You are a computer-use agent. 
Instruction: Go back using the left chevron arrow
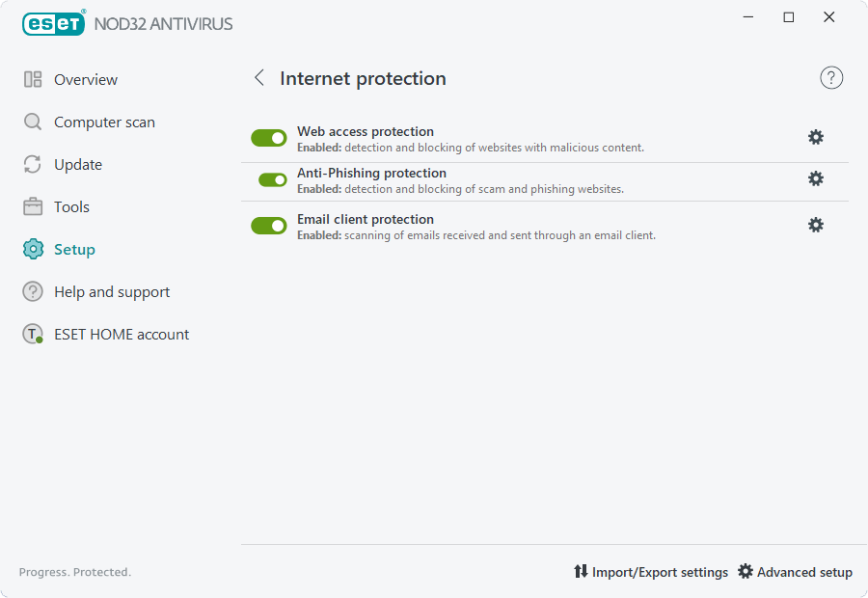pyautogui.click(x=259, y=77)
